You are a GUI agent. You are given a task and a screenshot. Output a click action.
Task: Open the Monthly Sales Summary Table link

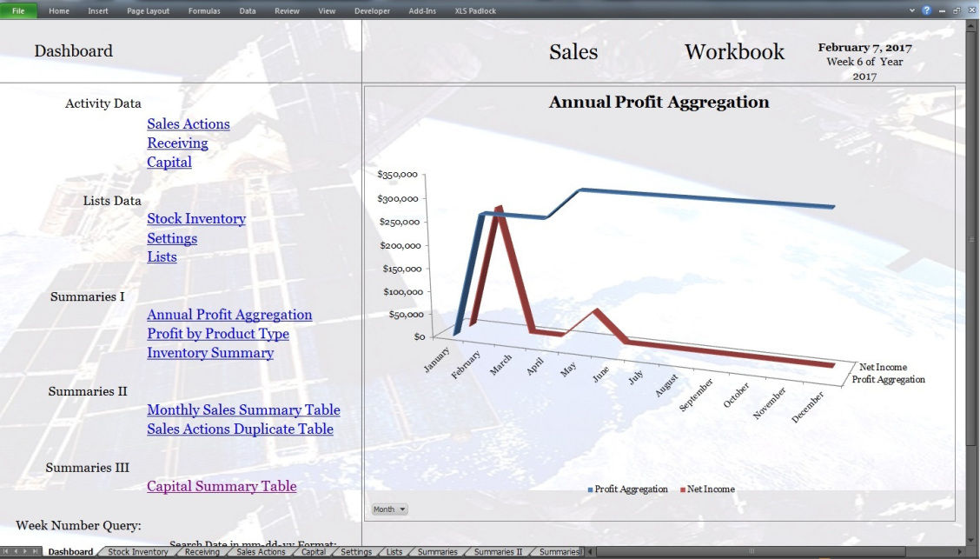coord(243,410)
